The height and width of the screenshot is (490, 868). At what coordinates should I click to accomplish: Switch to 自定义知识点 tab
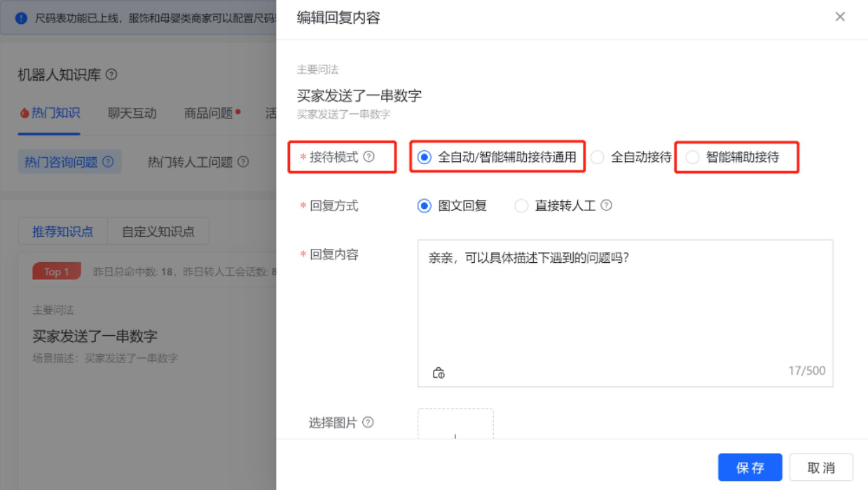[158, 231]
